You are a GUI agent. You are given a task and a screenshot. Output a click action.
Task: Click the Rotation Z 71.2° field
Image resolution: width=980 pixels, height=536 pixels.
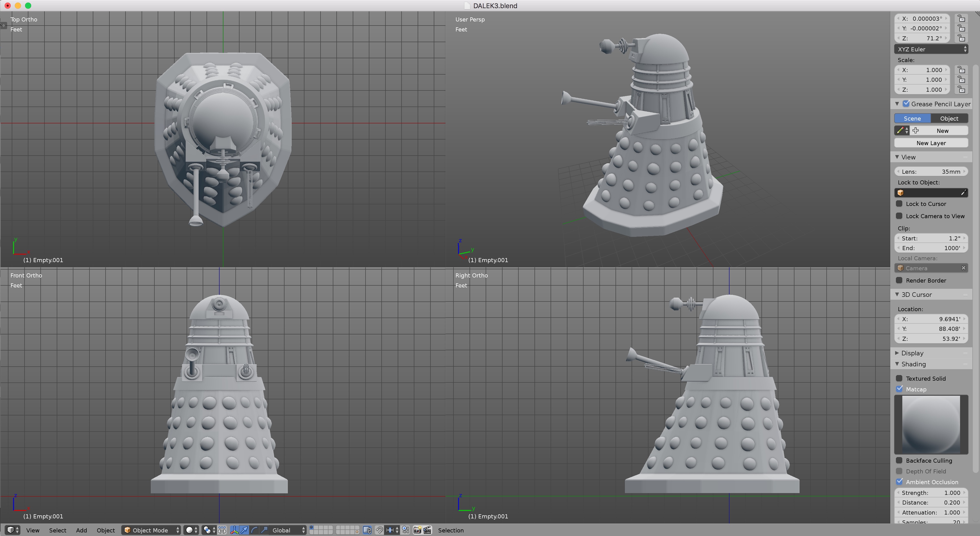pyautogui.click(x=922, y=38)
